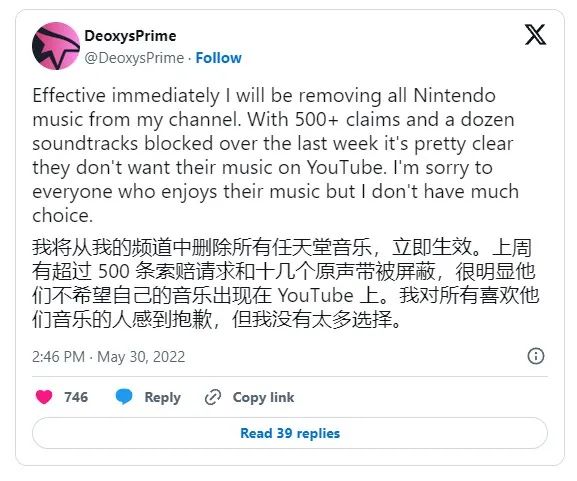Click the 746 likes count

[x=76, y=397]
